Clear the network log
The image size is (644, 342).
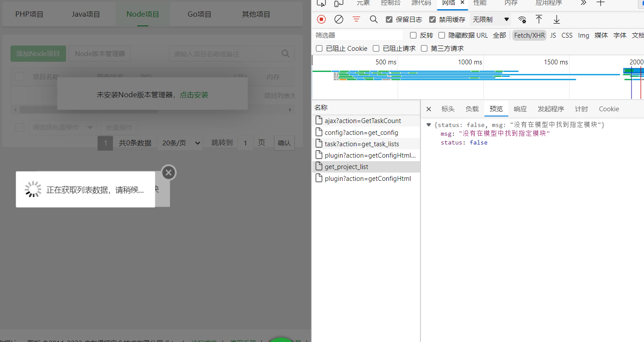(x=339, y=19)
